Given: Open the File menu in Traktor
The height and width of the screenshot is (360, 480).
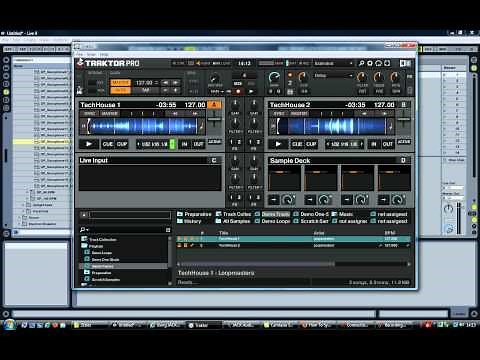Looking at the screenshot, I should point(79,54).
